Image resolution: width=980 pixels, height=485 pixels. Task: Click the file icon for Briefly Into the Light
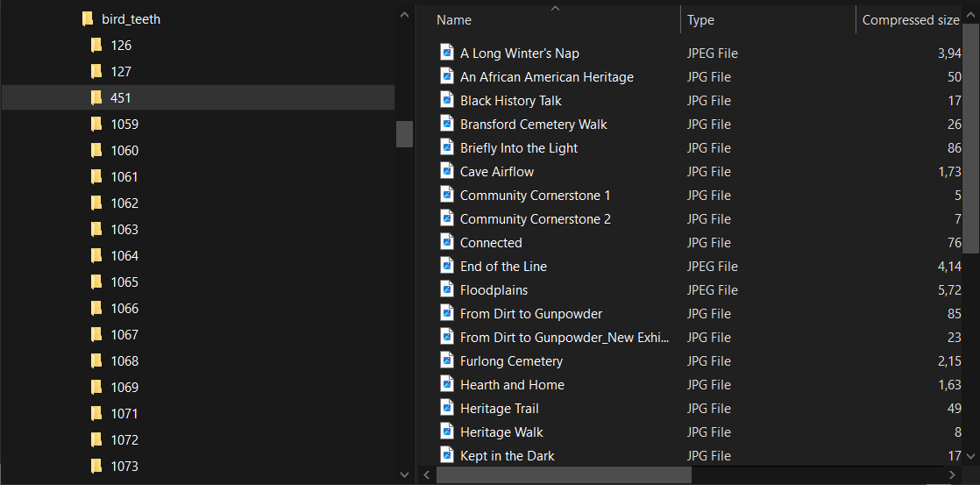pyautogui.click(x=447, y=147)
